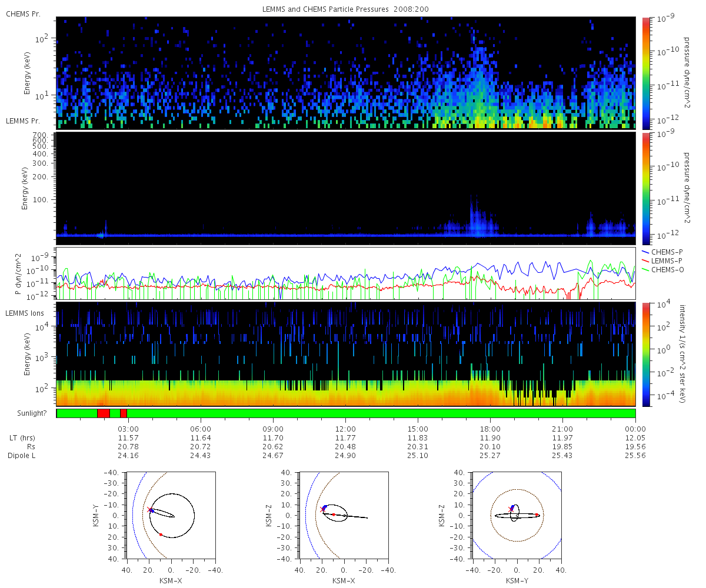Click the KSM-X versus KSM-Y orbit plot
Image resolution: width=706 pixels, height=588 pixels.
tap(171, 515)
